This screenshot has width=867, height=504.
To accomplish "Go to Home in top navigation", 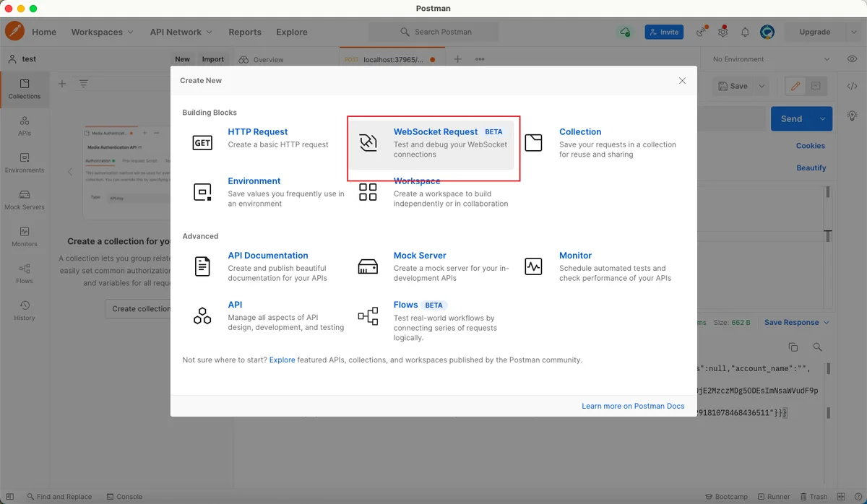I will pyautogui.click(x=44, y=32).
